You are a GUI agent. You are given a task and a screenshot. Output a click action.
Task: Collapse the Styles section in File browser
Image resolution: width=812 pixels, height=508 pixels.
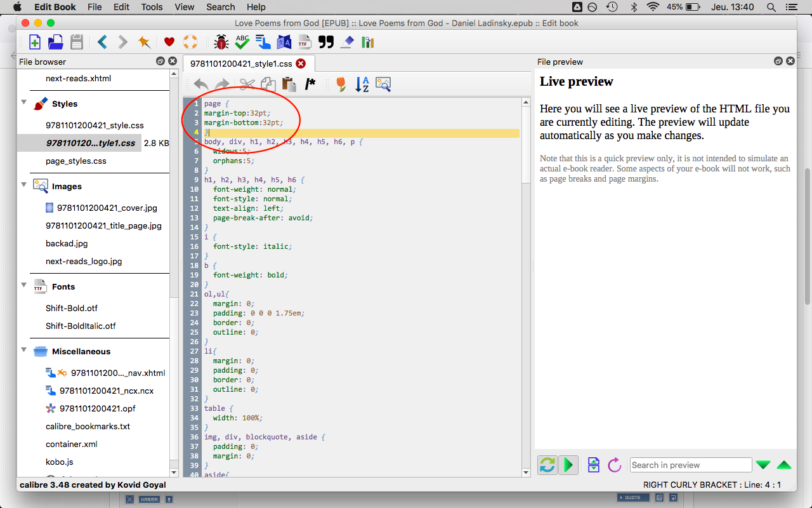tap(24, 102)
